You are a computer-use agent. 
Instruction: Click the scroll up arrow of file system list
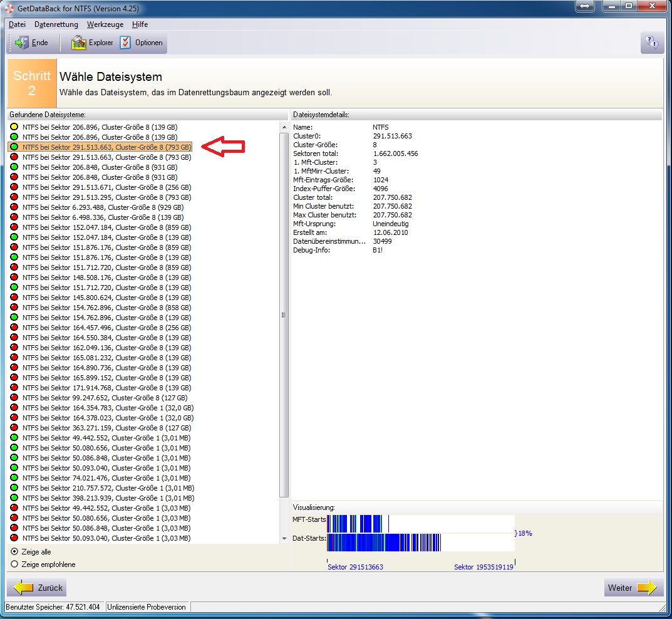point(284,127)
